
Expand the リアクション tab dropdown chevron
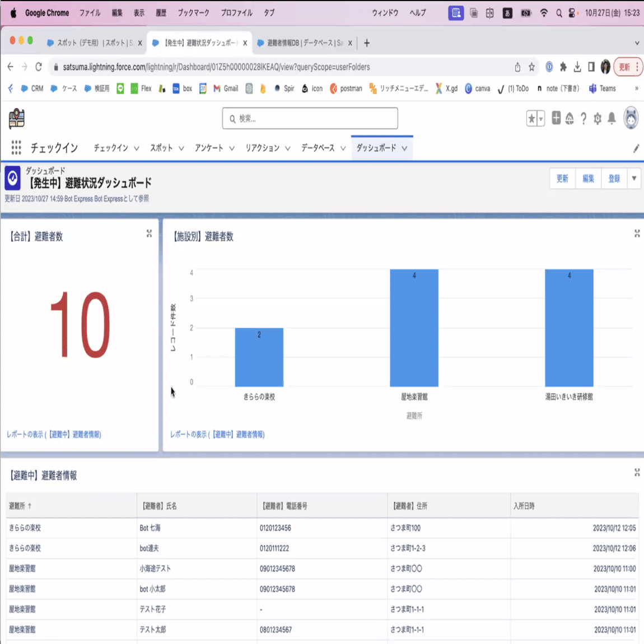pyautogui.click(x=287, y=148)
